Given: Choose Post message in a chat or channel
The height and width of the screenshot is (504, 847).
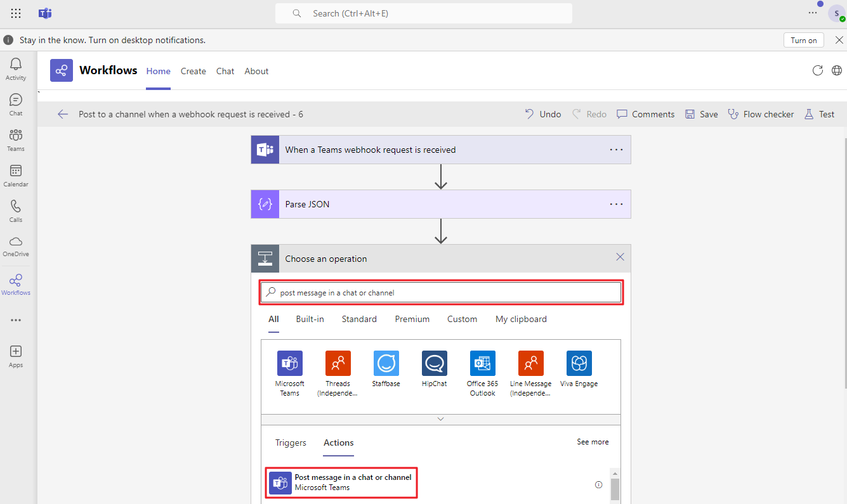Looking at the screenshot, I should 342,482.
